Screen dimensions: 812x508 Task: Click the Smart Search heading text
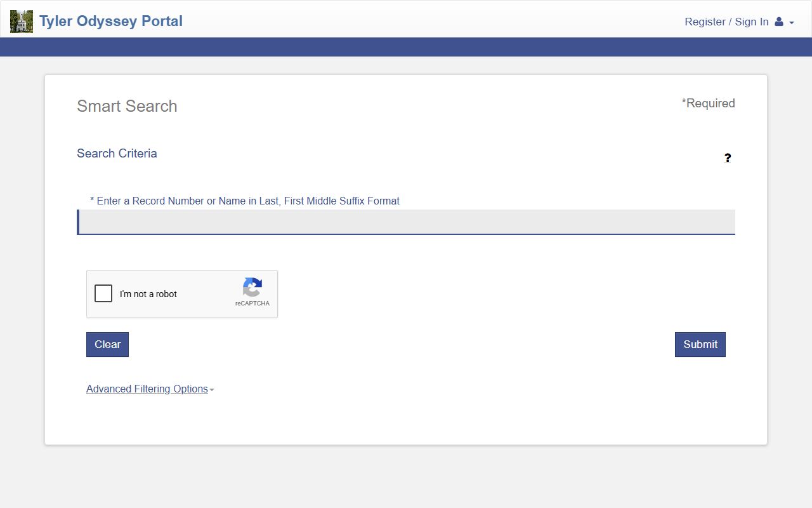127,106
